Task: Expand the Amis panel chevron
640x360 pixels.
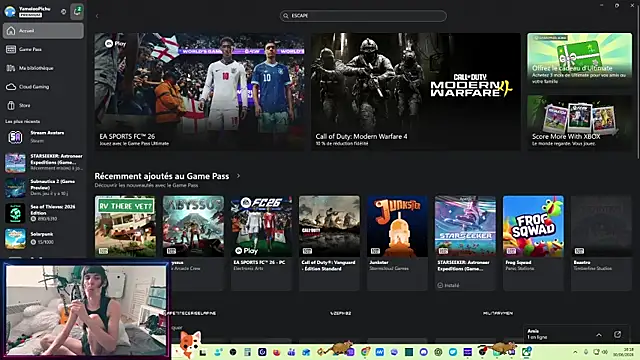Action: pos(599,335)
